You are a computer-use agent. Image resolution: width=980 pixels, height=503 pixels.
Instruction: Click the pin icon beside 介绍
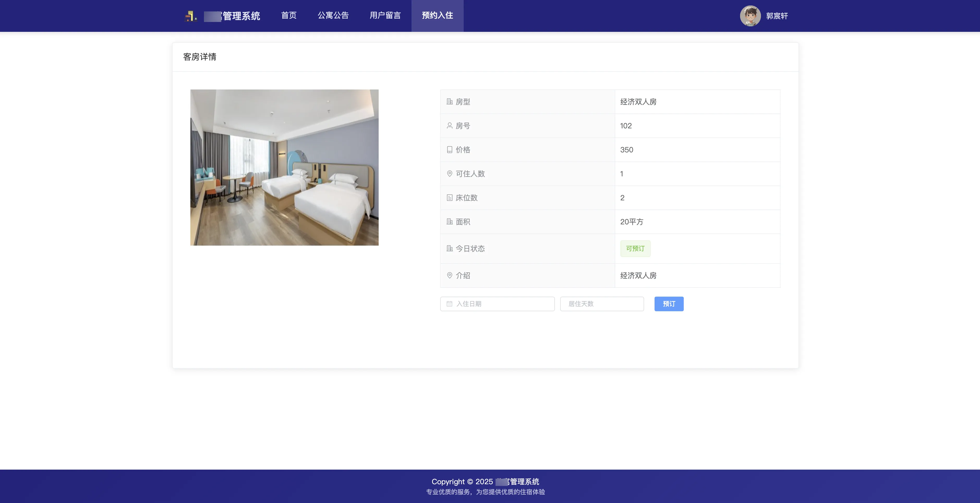449,275
